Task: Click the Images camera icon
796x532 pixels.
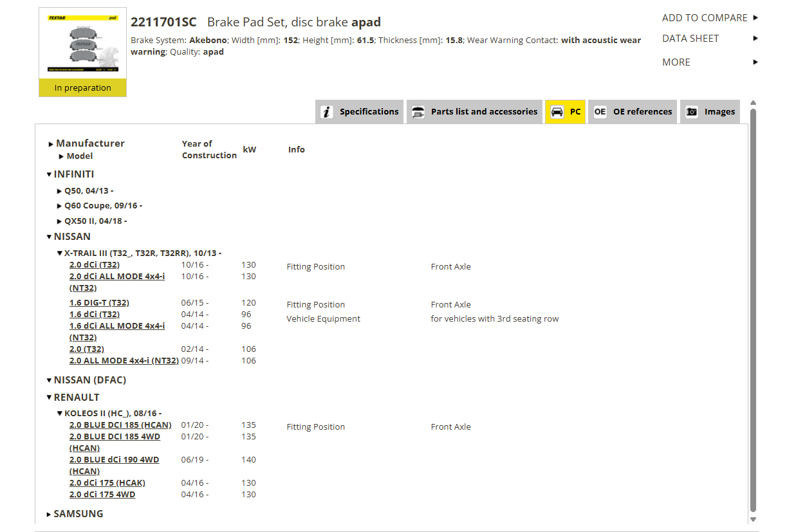Action: (x=692, y=112)
